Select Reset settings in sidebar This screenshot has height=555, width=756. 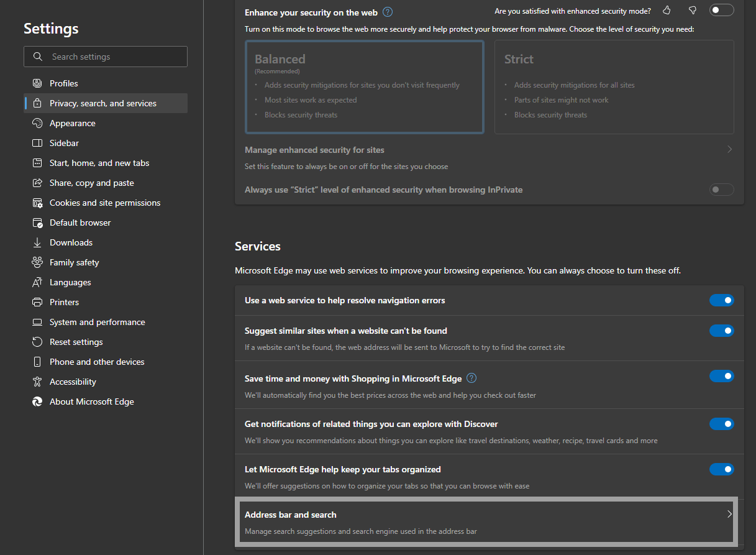pos(75,341)
